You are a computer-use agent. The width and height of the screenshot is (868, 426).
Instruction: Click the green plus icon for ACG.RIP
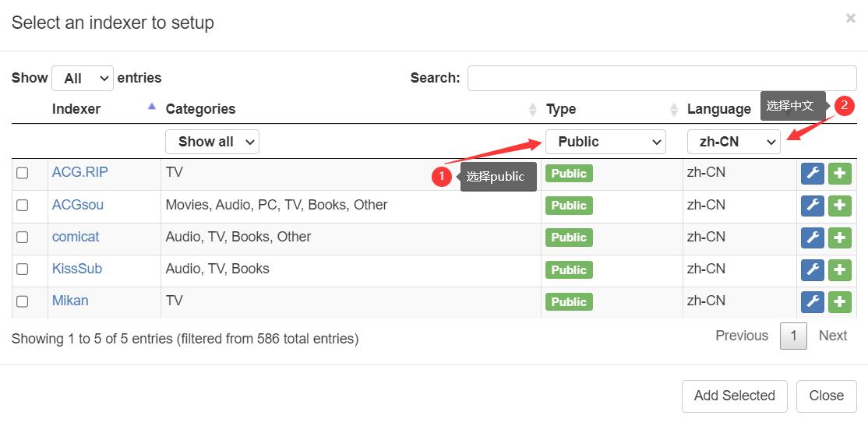tap(839, 174)
